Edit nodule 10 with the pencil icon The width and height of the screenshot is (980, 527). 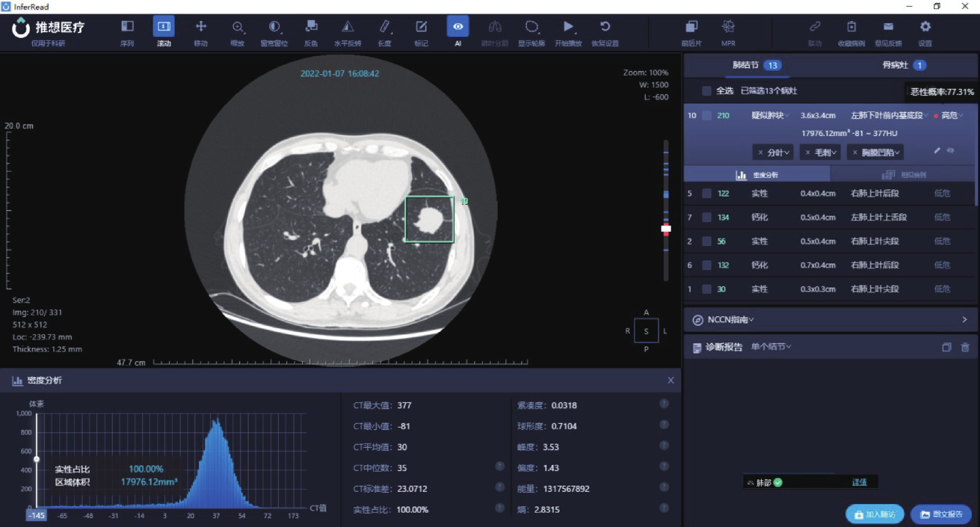937,151
